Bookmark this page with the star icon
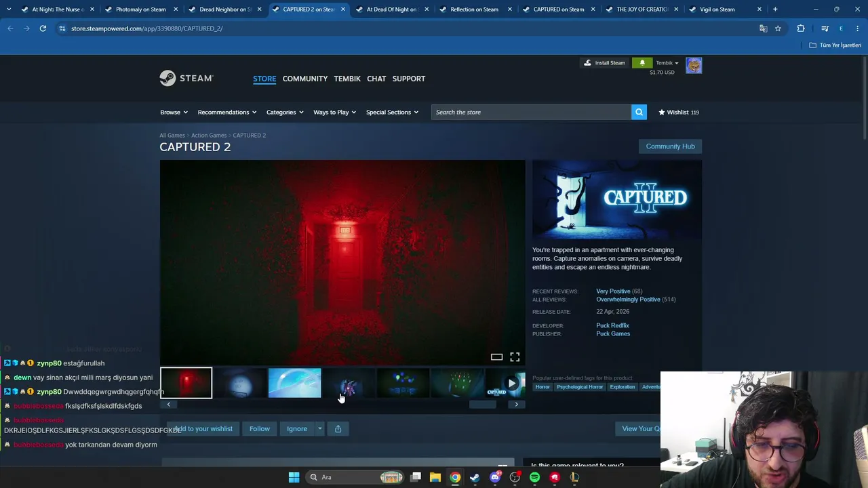The height and width of the screenshot is (488, 868). [x=778, y=28]
